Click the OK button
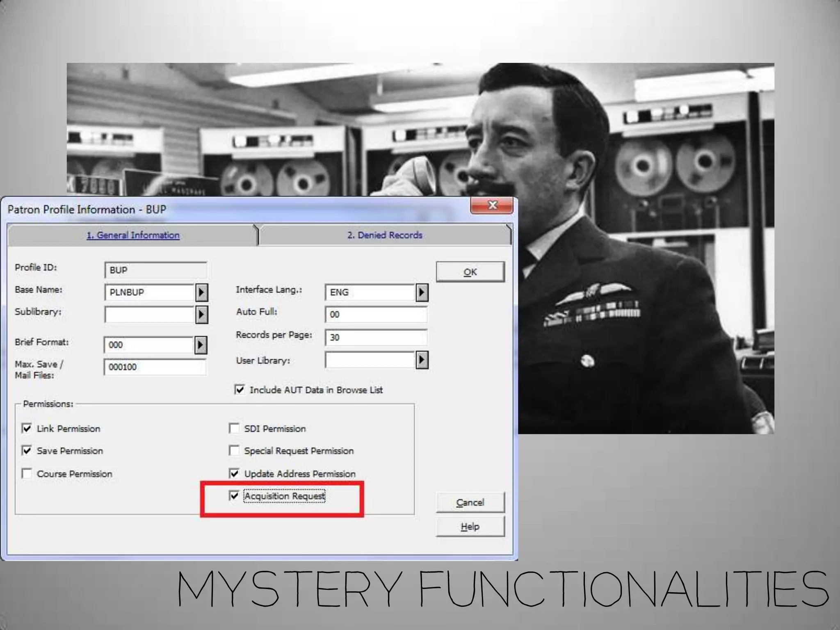This screenshot has width=840, height=630. (470, 272)
